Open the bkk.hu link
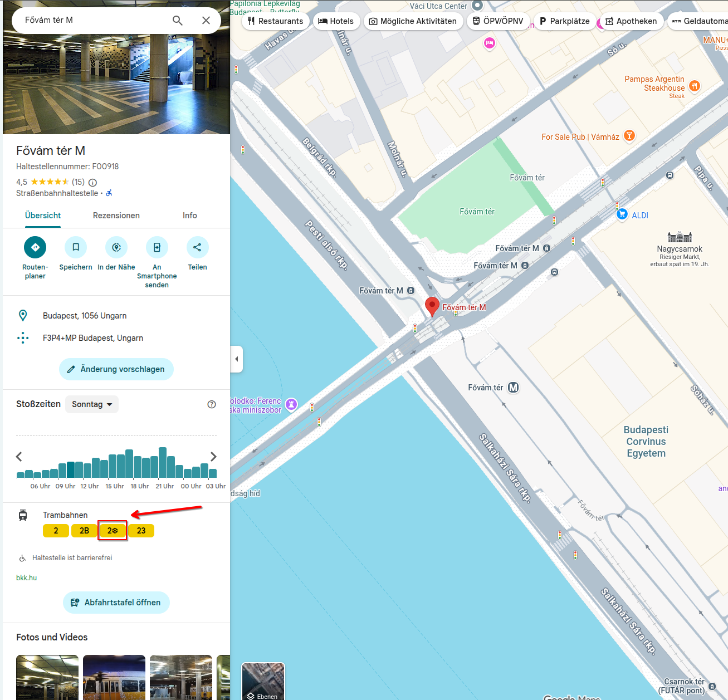 tap(26, 577)
